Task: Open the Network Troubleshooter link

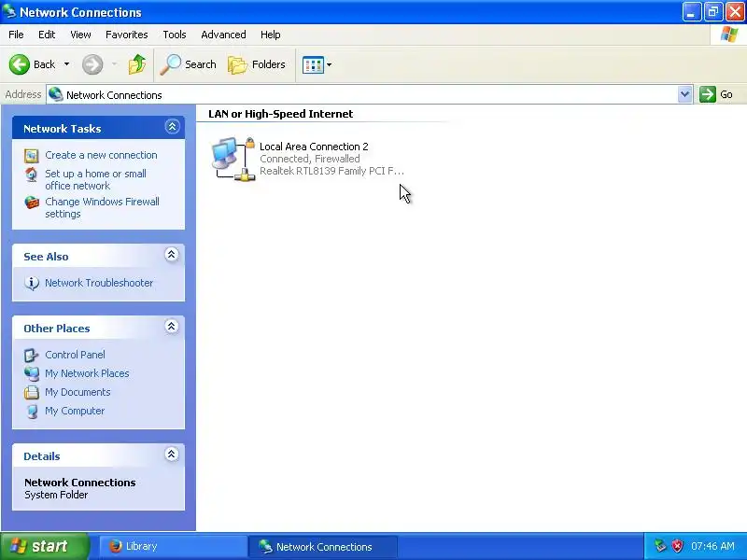Action: point(99,283)
